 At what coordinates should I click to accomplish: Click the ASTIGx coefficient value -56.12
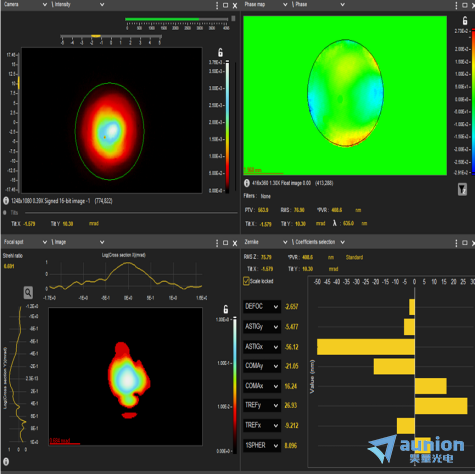point(292,347)
